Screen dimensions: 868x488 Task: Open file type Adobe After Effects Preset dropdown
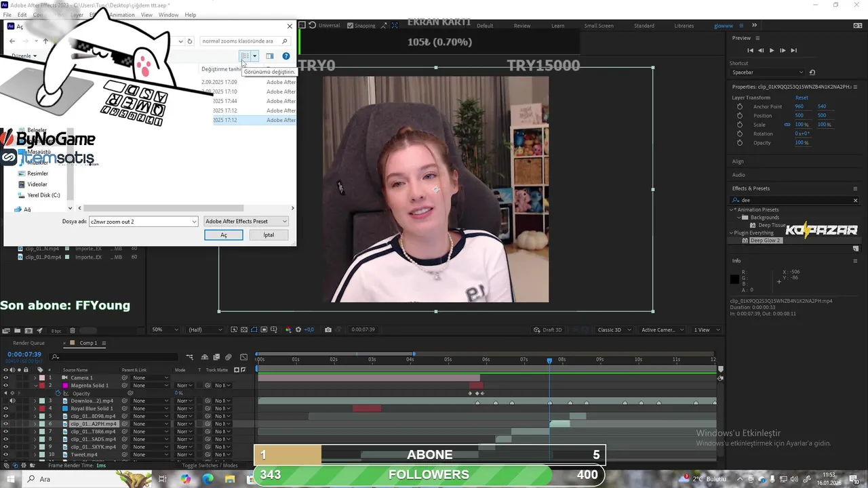point(246,221)
